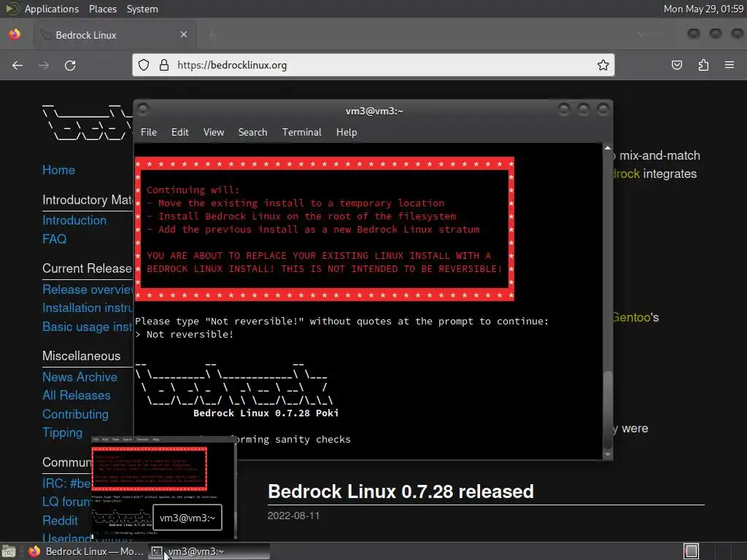
Task: Open the Help menu in terminal
Action: coord(347,133)
